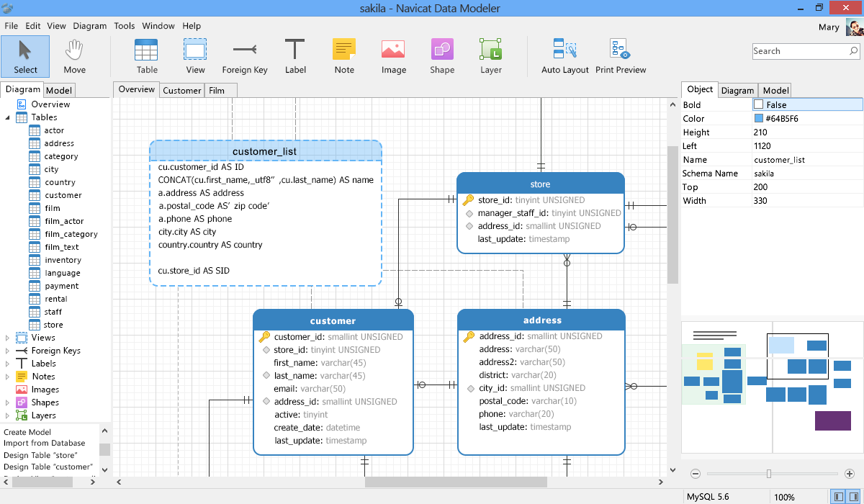The image size is (864, 504).
Task: Click key icon beside customer_id
Action: coord(264,337)
